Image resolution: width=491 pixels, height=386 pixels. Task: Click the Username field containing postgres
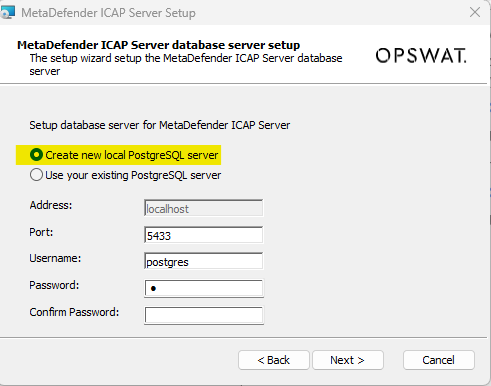point(204,261)
